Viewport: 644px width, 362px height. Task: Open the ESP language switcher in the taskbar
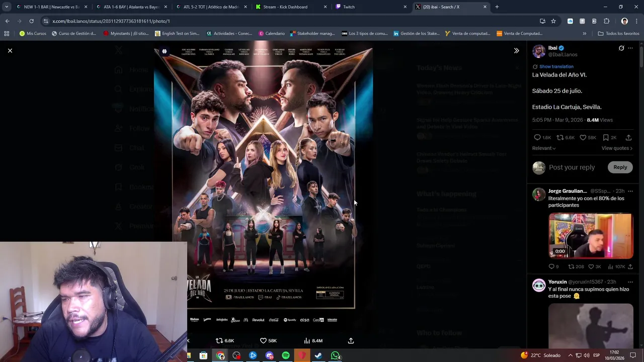click(597, 355)
